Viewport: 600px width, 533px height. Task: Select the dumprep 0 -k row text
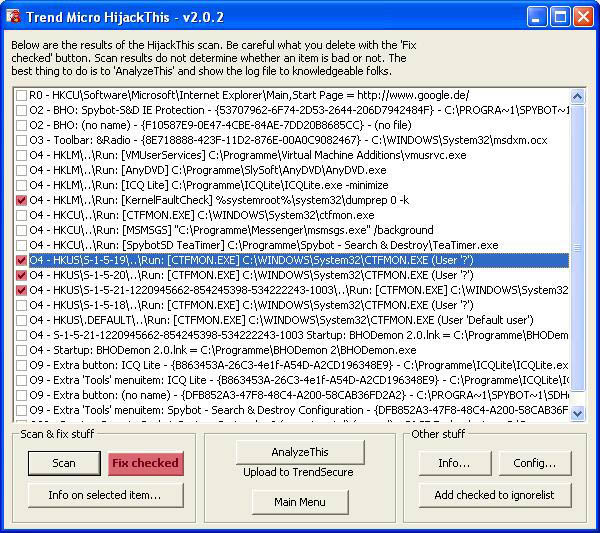pyautogui.click(x=219, y=200)
